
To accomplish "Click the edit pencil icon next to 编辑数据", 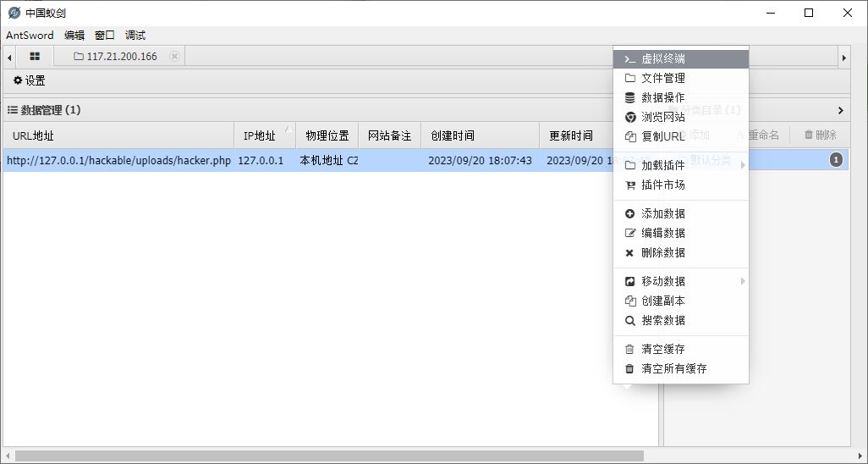I will 629,234.
